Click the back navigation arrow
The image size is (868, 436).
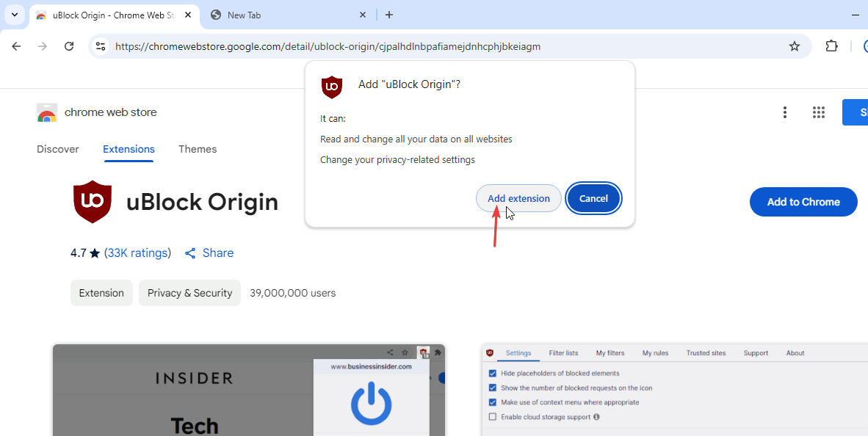16,46
